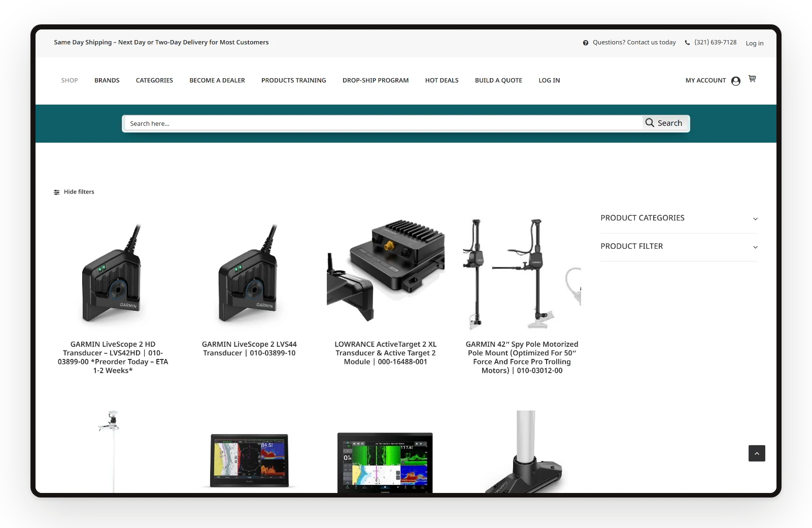Click the Search button label
The image size is (812, 528).
coord(670,123)
